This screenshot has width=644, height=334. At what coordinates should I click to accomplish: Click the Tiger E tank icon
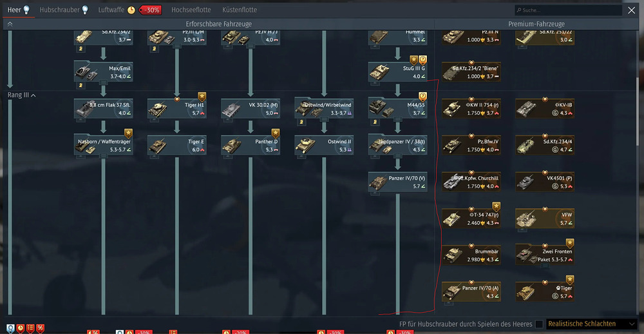[x=158, y=146]
